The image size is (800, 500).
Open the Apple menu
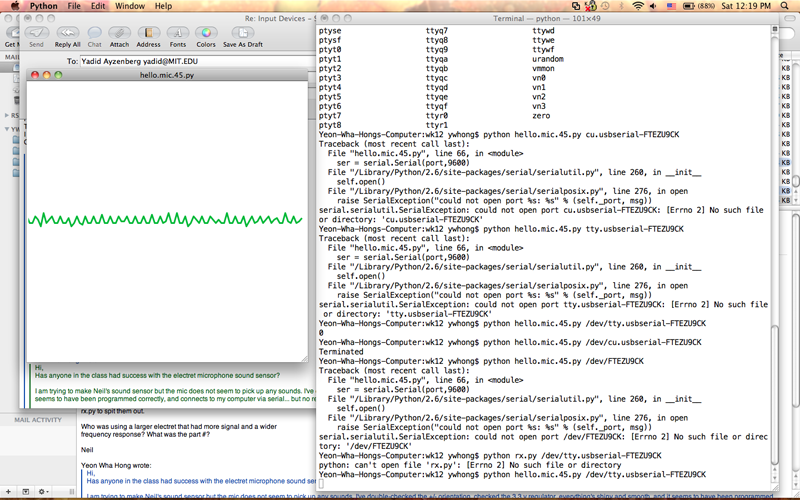point(14,6)
